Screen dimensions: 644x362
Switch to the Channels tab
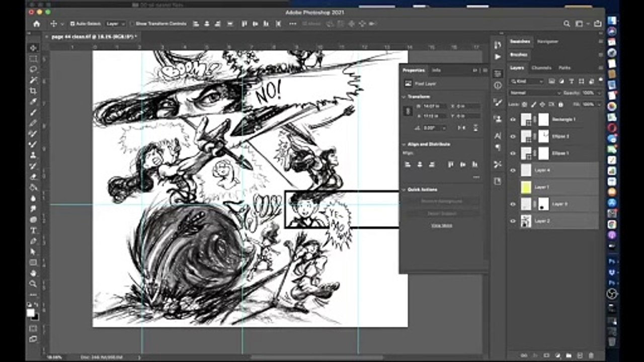point(541,68)
